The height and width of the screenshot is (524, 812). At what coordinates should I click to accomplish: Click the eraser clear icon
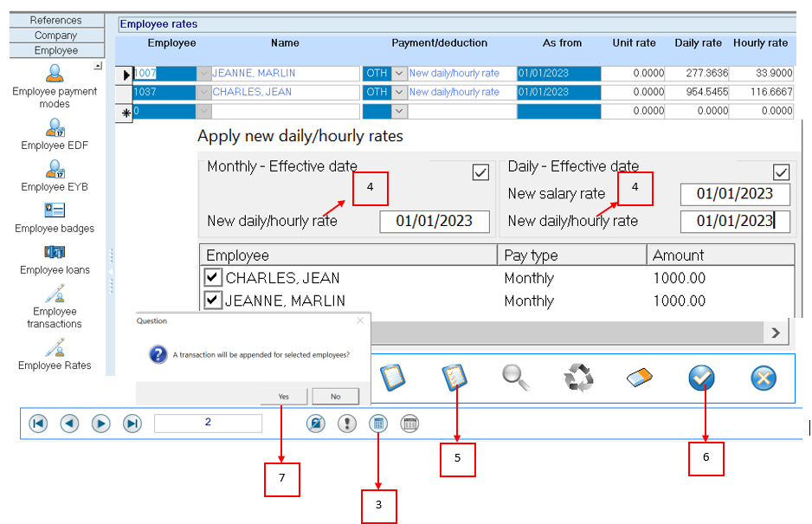[x=640, y=378]
